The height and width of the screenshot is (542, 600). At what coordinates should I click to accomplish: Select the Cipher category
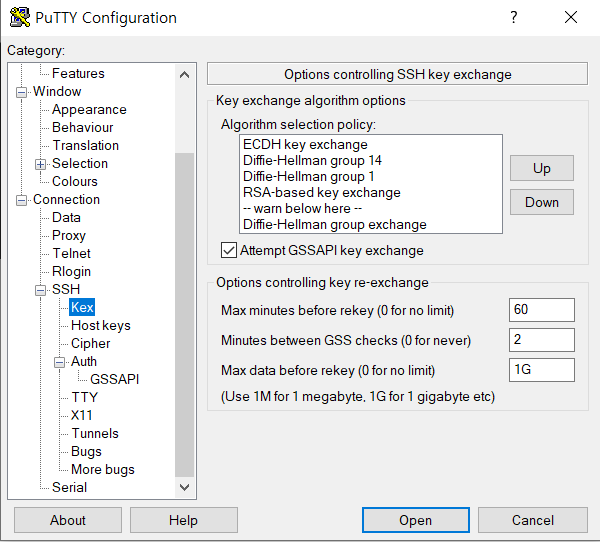[x=90, y=343]
